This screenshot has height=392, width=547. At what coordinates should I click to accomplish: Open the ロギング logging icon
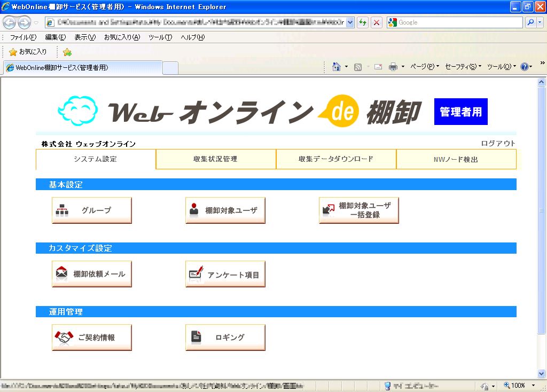pyautogui.click(x=225, y=337)
